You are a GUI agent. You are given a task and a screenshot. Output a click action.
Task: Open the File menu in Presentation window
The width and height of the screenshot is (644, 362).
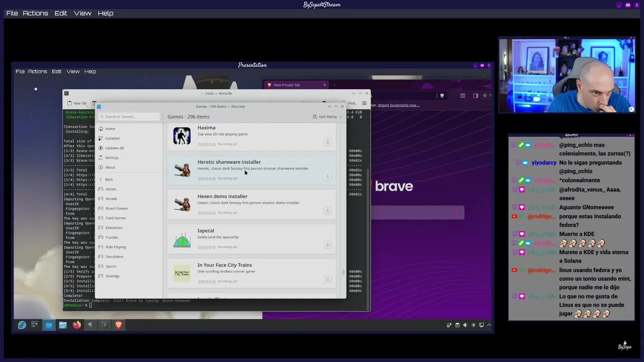pos(20,71)
